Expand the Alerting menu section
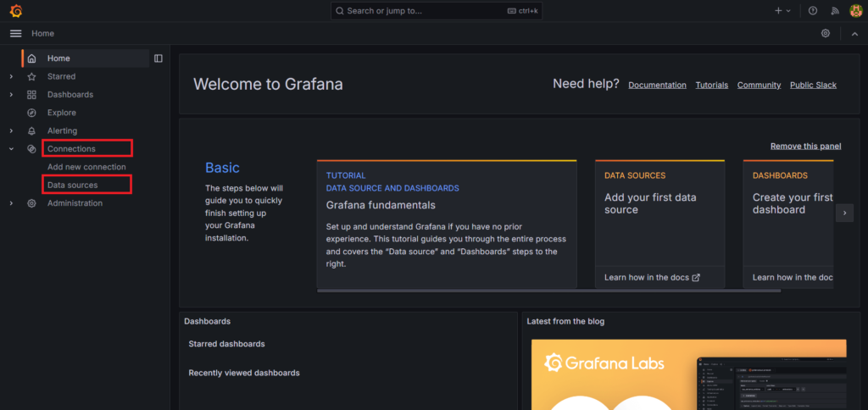Screen dimensions: 868x410 click(11, 131)
